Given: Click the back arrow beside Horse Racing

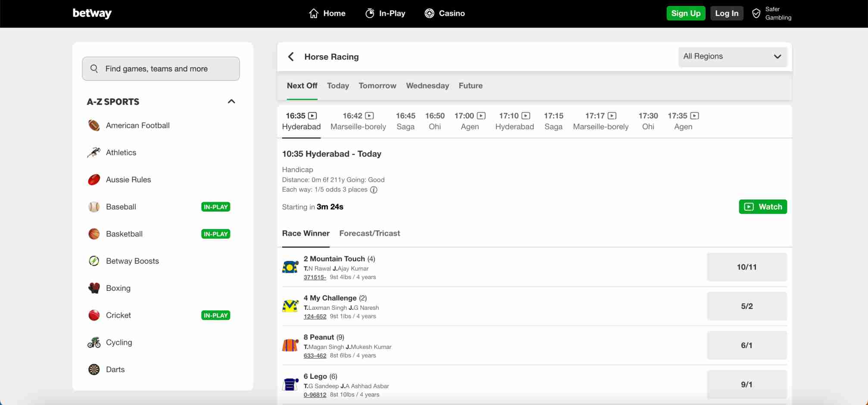Looking at the screenshot, I should click(291, 57).
